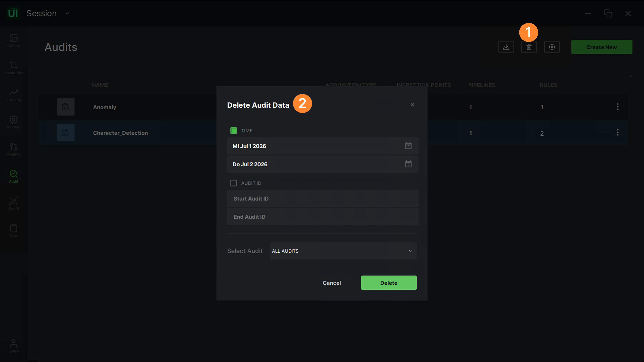Open the GenAI section

tap(13, 204)
